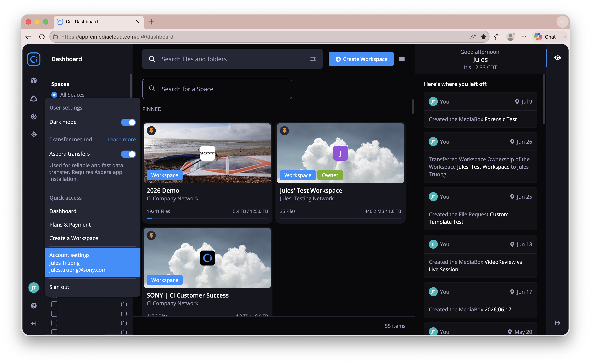
Task: Open Learn more link for transfer method
Action: tap(122, 139)
